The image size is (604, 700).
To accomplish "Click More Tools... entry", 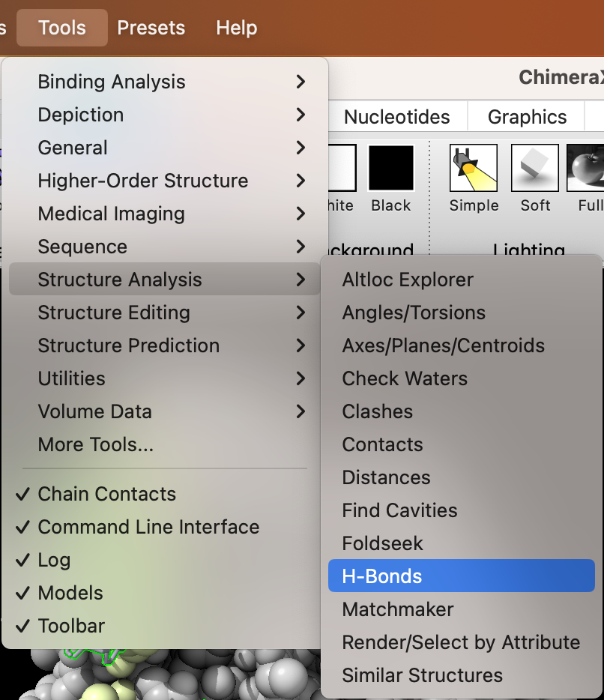I will pyautogui.click(x=96, y=444).
